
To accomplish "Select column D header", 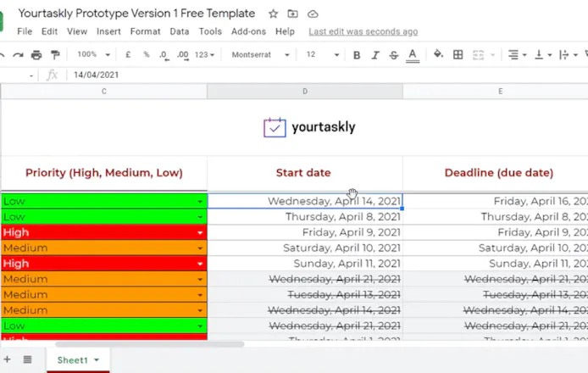I will tap(305, 92).
